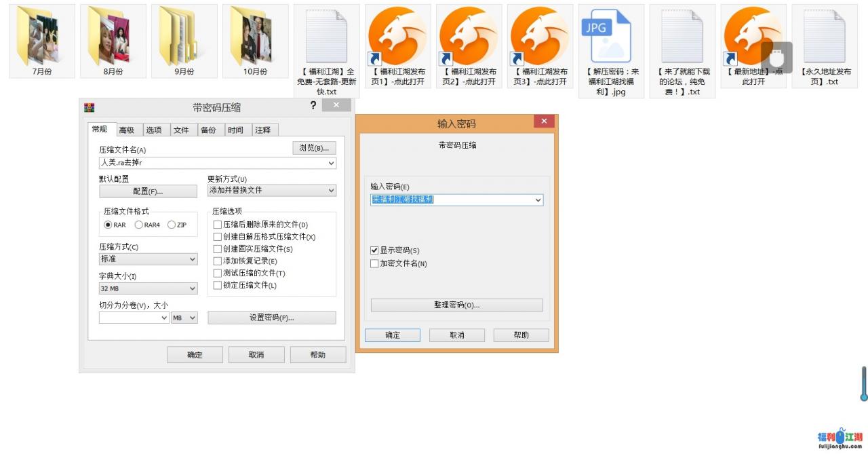Image resolution: width=868 pixels, height=454 pixels.
Task: Select the ZIP archive format radio button
Action: click(x=172, y=225)
